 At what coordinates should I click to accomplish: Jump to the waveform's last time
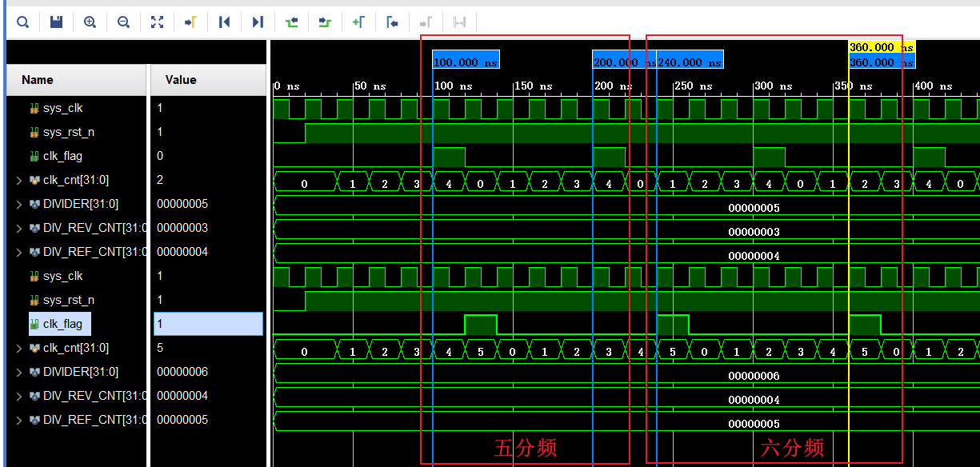(x=258, y=22)
